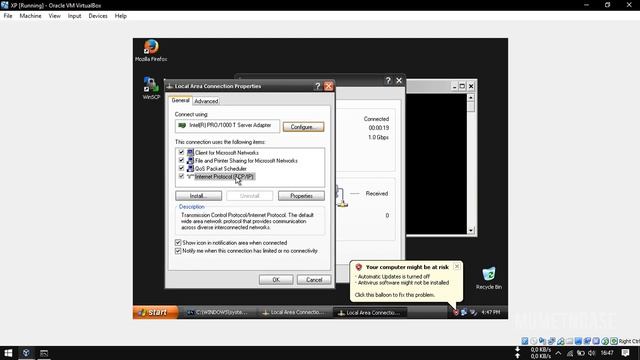Click the command prompt icon in host taskbar
This screenshot has height=360, width=640.
point(44,353)
